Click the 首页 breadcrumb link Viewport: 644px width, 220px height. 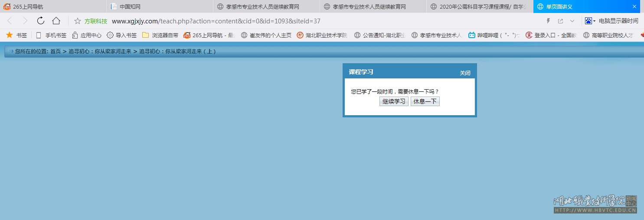tap(56, 52)
